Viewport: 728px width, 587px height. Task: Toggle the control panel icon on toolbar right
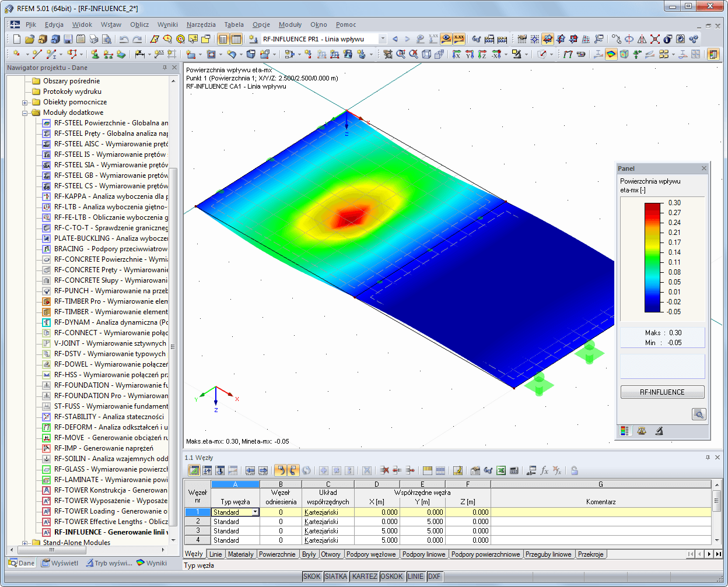coord(714,54)
